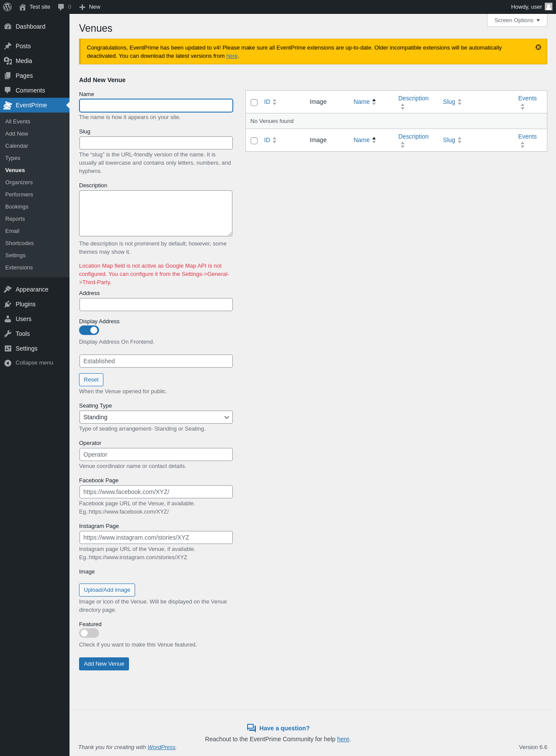Open Email in EventPrime submenu
The image size is (556, 756).
tap(12, 231)
